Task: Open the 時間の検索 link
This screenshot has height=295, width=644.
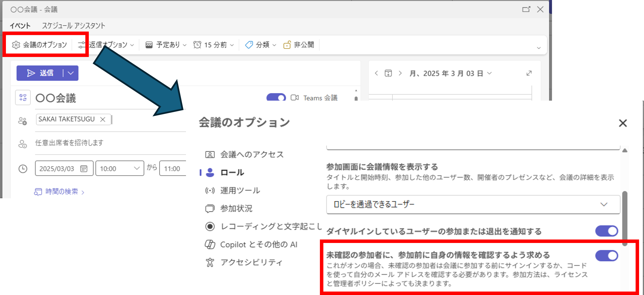Action: 61,191
